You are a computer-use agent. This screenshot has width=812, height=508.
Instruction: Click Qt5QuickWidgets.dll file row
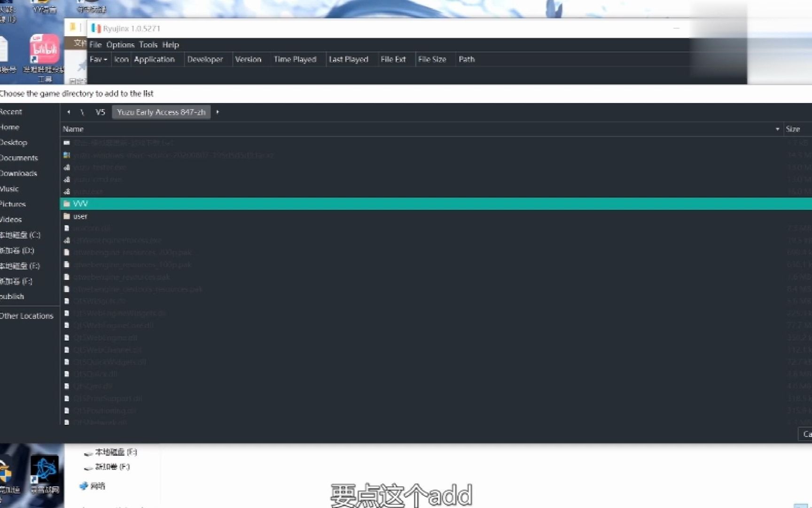436,362
